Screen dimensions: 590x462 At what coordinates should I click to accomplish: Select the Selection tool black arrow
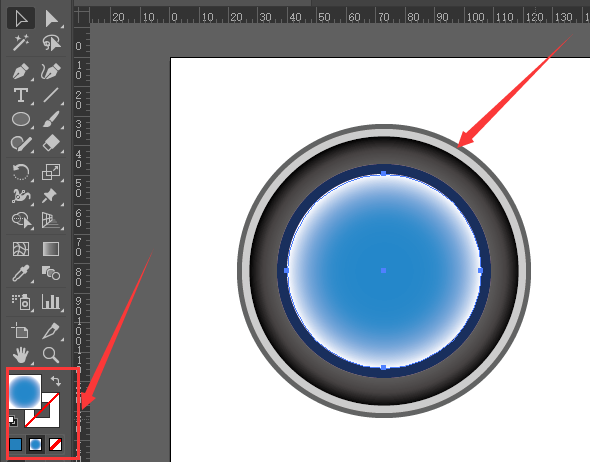(21, 18)
